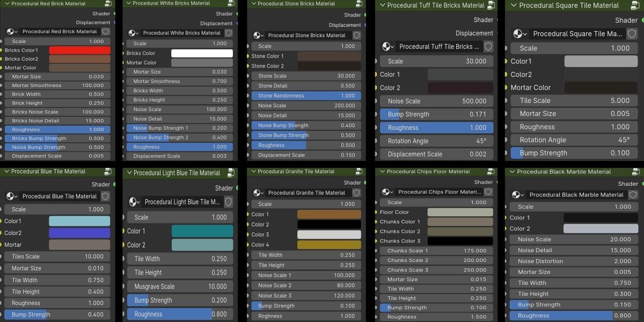The width and height of the screenshot is (644, 322).
Task: Open Color 2 swatch in Black Marble node
Action: tap(601, 229)
